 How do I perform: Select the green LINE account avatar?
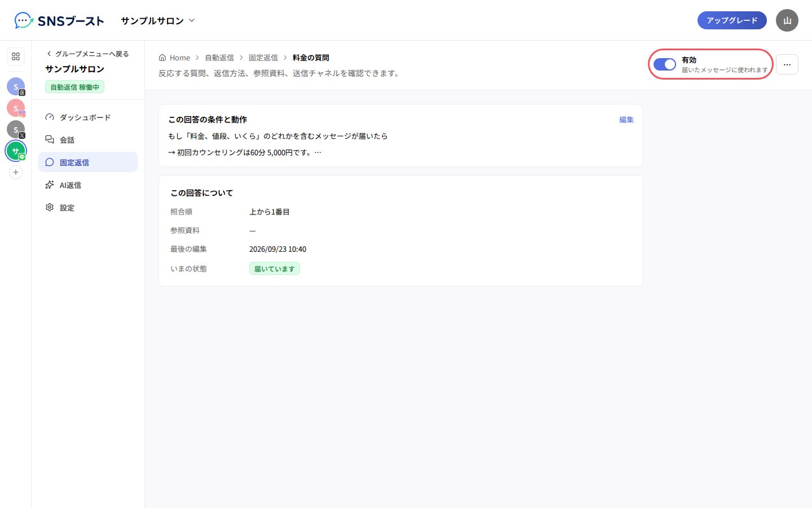[x=16, y=151]
